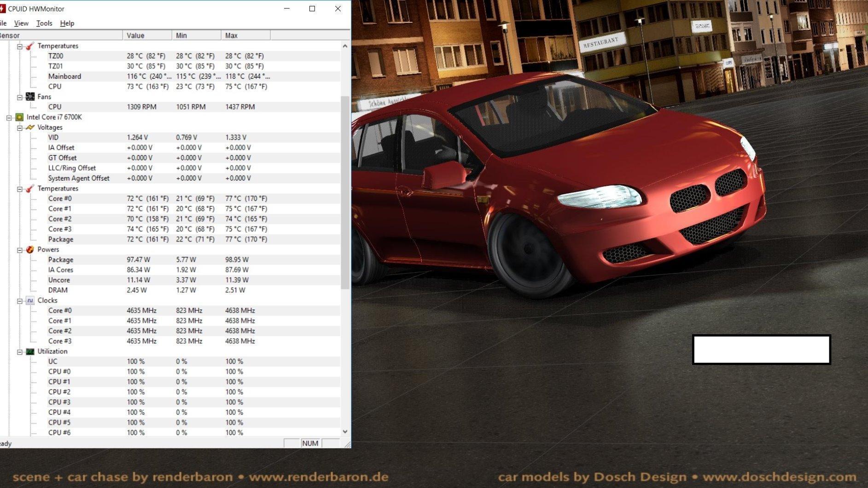The width and height of the screenshot is (868, 488).
Task: Collapse the Utilization group
Action: click(20, 352)
